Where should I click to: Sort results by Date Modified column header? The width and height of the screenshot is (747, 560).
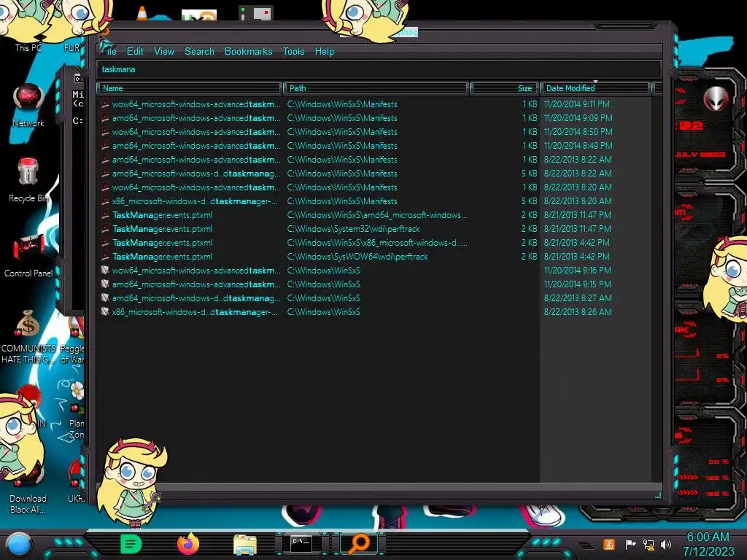(595, 88)
